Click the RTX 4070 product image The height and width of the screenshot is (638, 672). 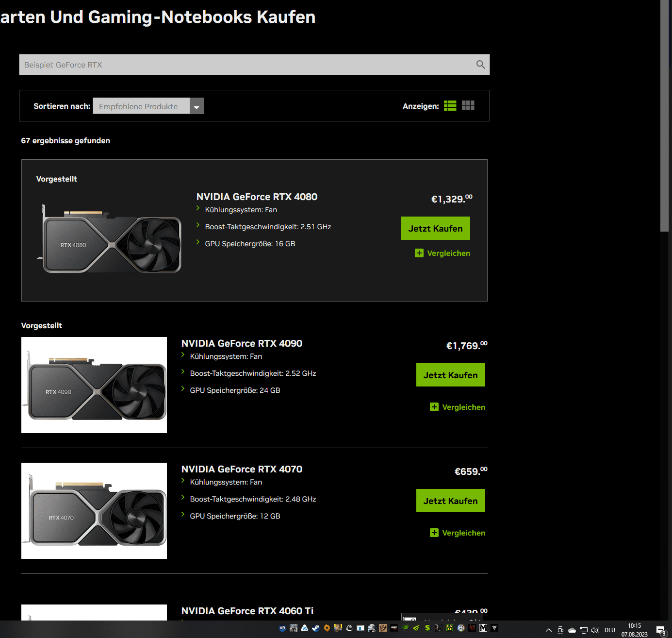coord(94,511)
